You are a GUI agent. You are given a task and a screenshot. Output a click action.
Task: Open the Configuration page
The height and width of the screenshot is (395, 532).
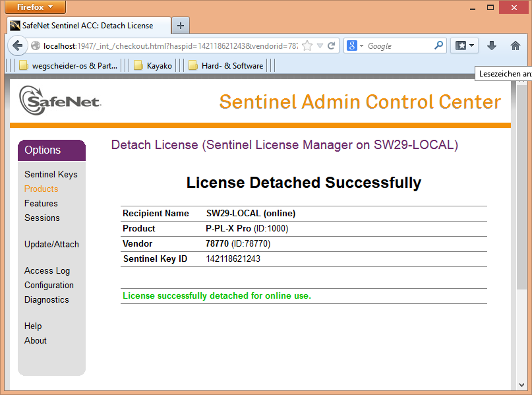tap(49, 286)
